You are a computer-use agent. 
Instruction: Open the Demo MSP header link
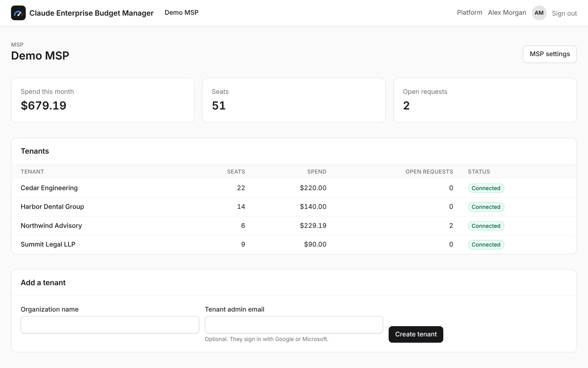click(182, 13)
